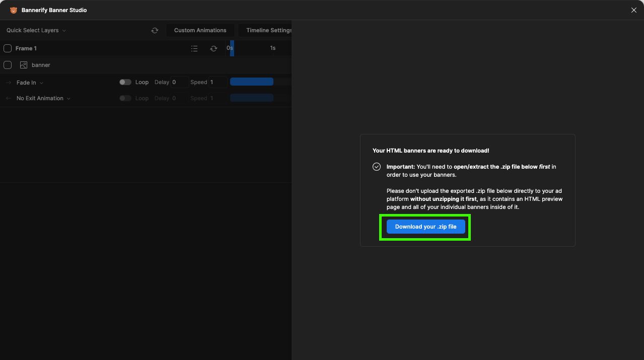
Task: Click the right arrow icon beside Fade In
Action: coord(9,83)
